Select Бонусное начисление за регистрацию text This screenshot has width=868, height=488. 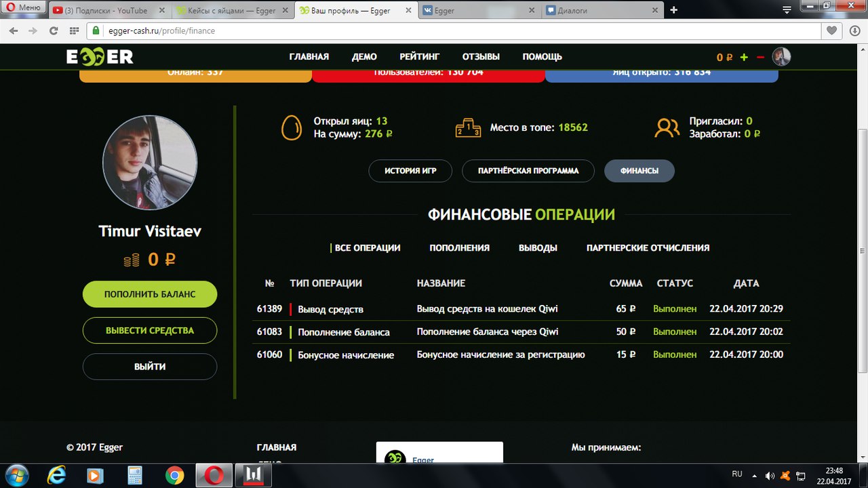click(x=500, y=355)
